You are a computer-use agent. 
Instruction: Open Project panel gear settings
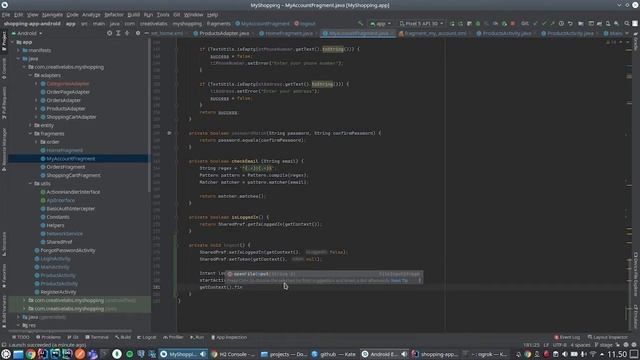(138, 33)
